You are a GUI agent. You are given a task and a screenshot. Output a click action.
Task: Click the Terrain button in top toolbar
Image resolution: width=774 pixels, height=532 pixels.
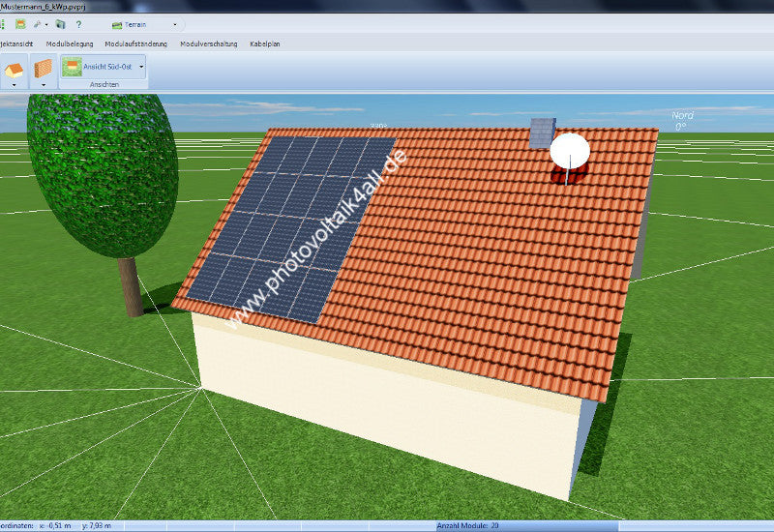click(130, 25)
